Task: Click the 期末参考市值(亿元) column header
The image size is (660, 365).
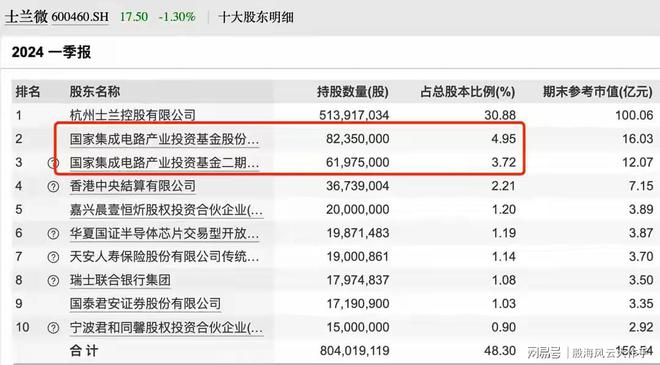Action: click(598, 91)
